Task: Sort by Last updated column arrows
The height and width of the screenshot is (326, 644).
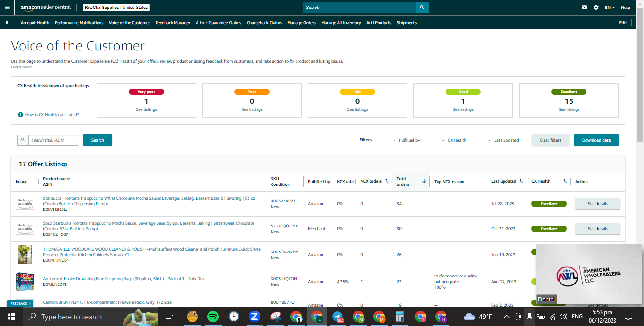Action: click(x=521, y=181)
